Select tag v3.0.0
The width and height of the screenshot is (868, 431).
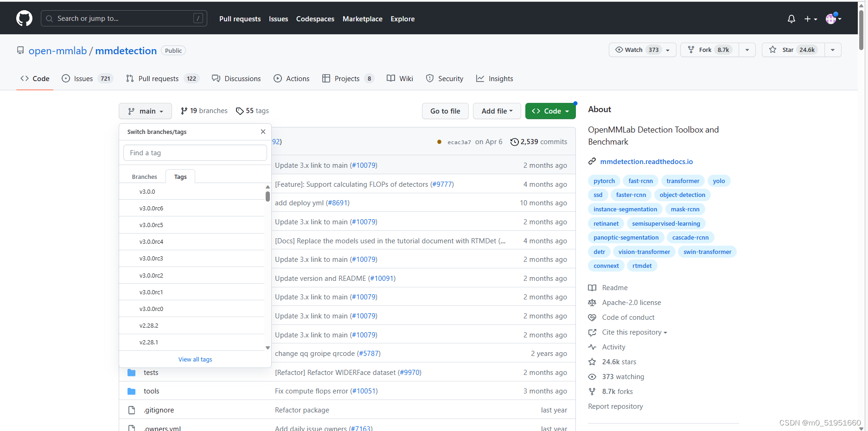click(x=191, y=191)
